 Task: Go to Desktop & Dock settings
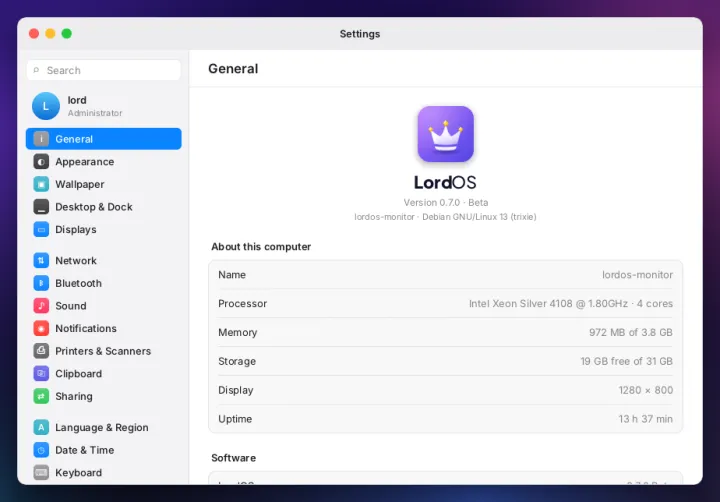103,207
